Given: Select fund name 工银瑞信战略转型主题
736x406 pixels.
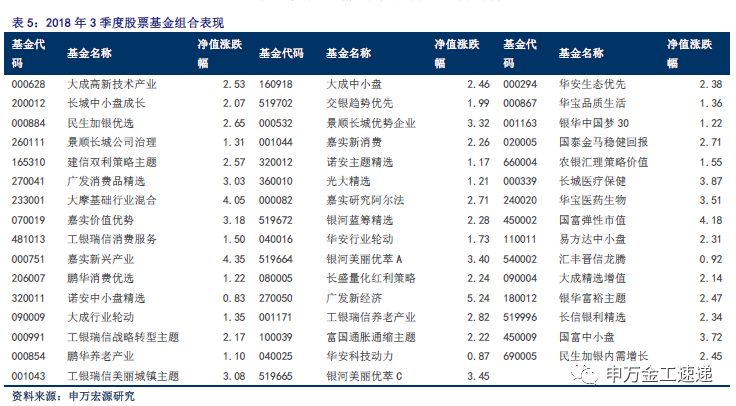Looking at the screenshot, I should 123,337.
